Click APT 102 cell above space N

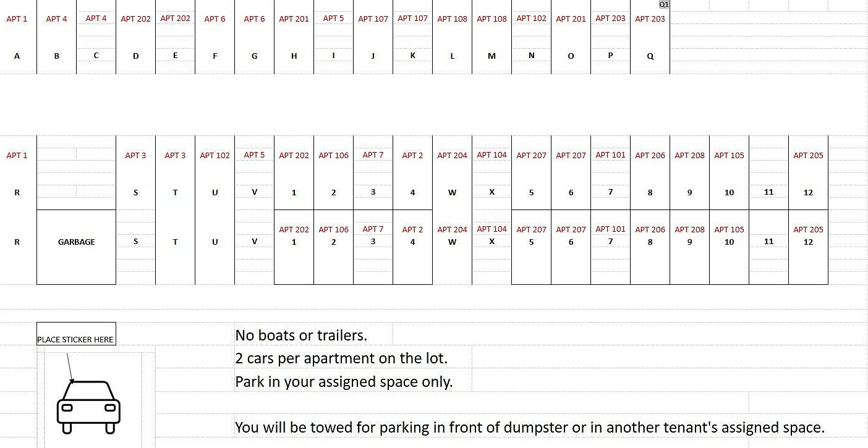coord(531,19)
